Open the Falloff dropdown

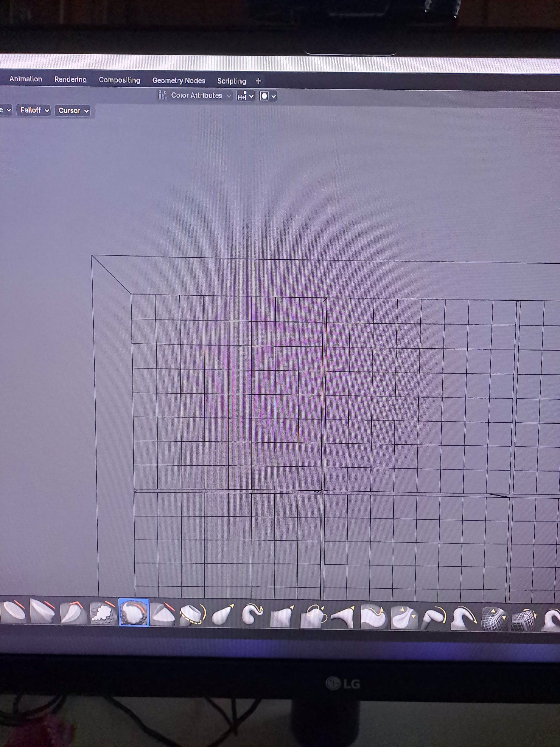click(x=34, y=110)
